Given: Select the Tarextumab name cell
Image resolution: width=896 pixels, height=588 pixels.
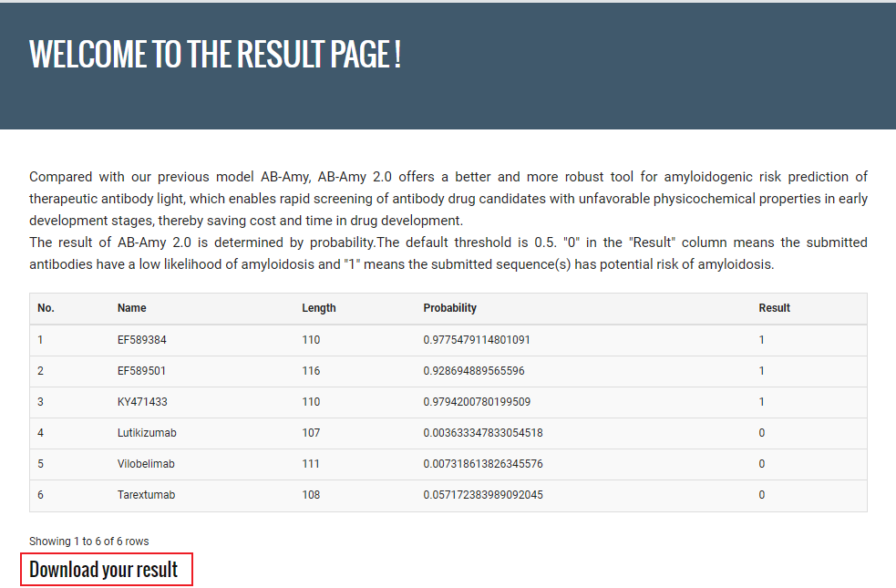Looking at the screenshot, I should tap(146, 495).
